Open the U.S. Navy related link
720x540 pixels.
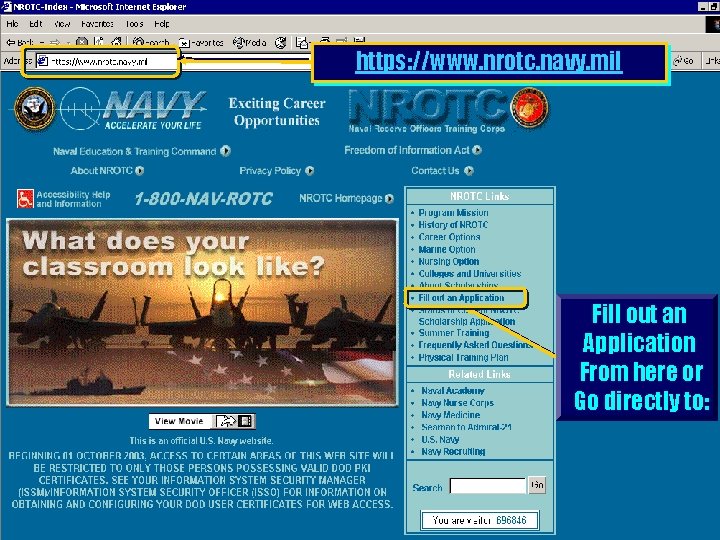[x=440, y=439]
